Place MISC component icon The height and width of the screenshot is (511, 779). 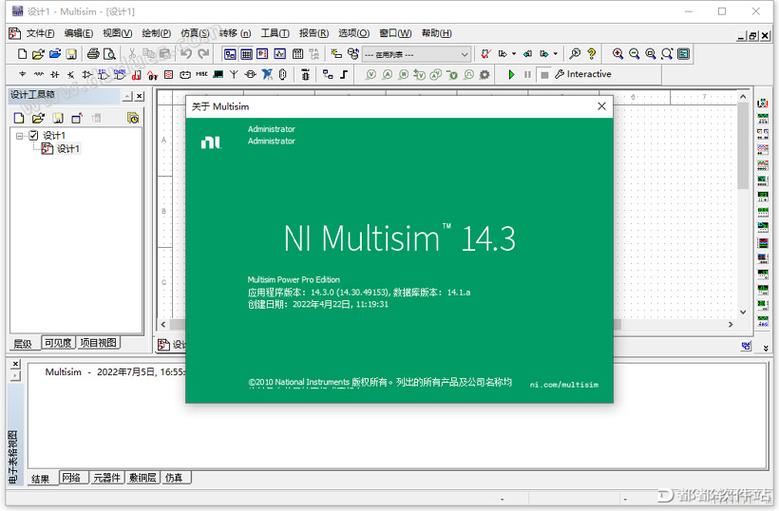pos(202,74)
